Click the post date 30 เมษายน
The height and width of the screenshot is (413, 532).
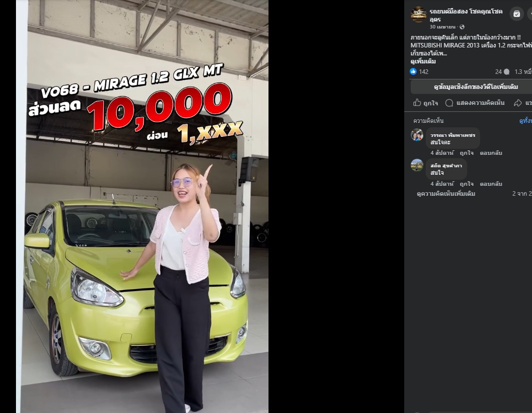pyautogui.click(x=443, y=27)
